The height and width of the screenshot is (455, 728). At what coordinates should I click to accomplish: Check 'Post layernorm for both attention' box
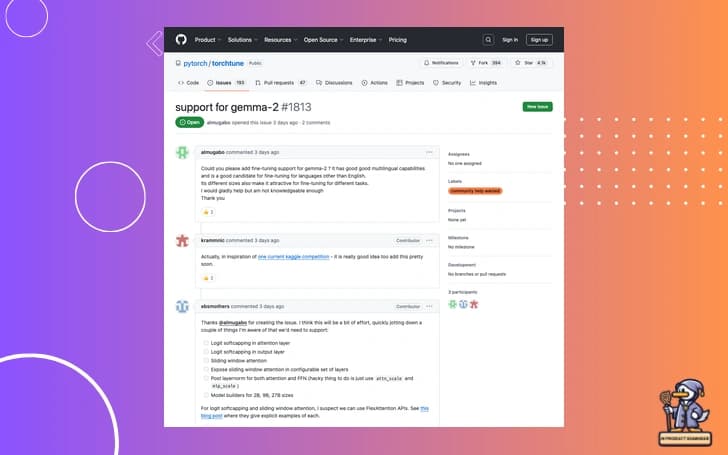tap(206, 378)
